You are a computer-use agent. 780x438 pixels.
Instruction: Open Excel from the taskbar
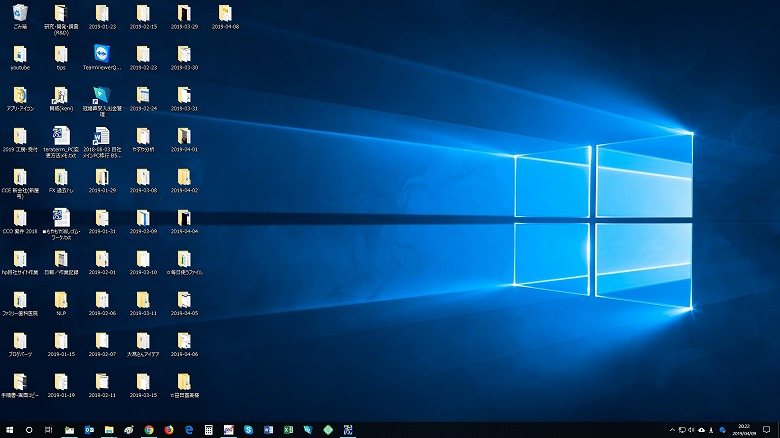(x=289, y=430)
